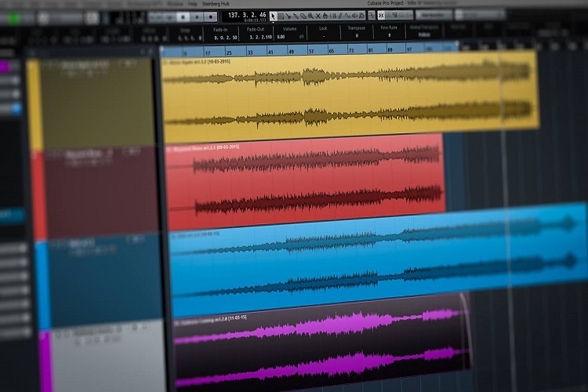
Task: Click the Lock field in info line
Action: [323, 36]
